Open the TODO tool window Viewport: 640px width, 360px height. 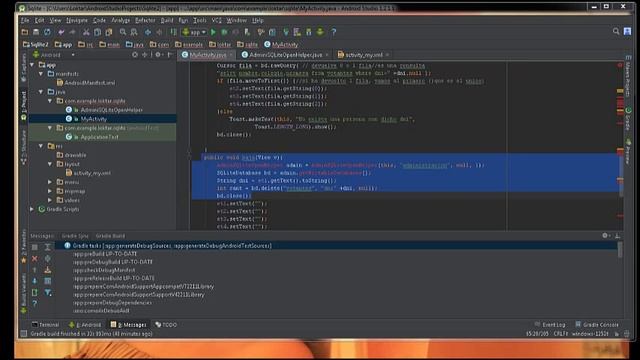pos(166,325)
